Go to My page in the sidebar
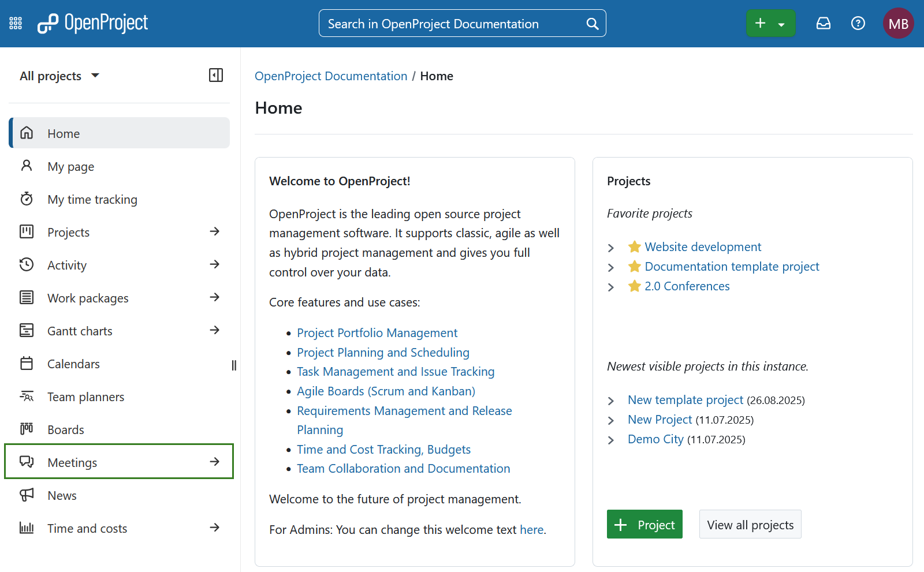Image resolution: width=924 pixels, height=572 pixels. tap(70, 166)
